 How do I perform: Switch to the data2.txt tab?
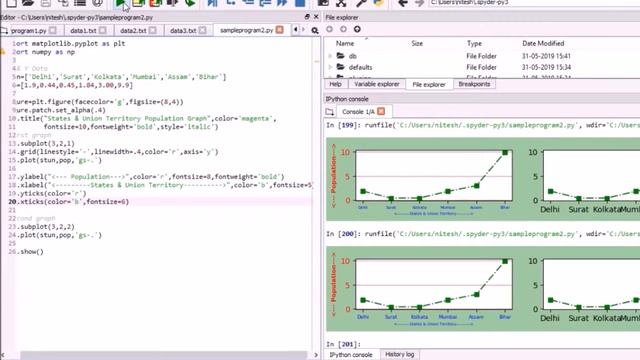133,31
